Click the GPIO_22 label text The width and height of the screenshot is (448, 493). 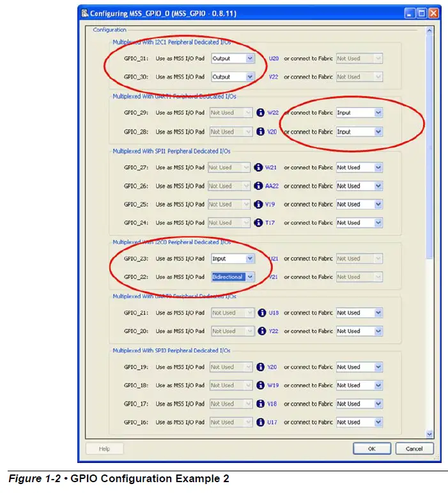click(136, 277)
